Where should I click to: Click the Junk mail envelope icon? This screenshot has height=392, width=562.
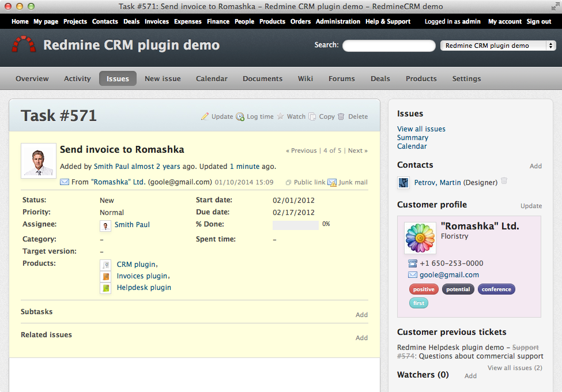coord(332,183)
